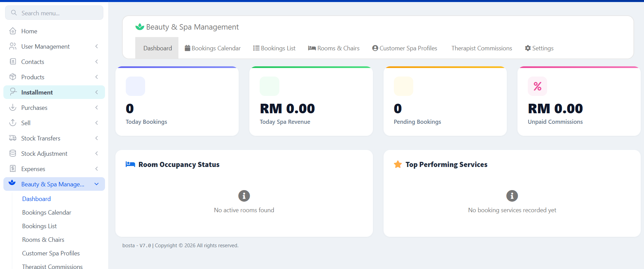Click the Top Performing Services heading
Screen dimensions: 644x269
447,165
